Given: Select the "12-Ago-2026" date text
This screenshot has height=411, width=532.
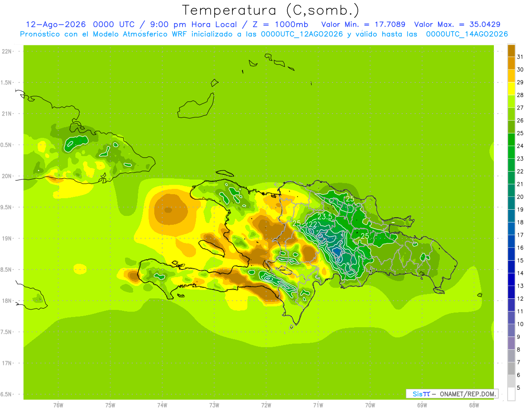Looking at the screenshot, I should tap(56, 24).
